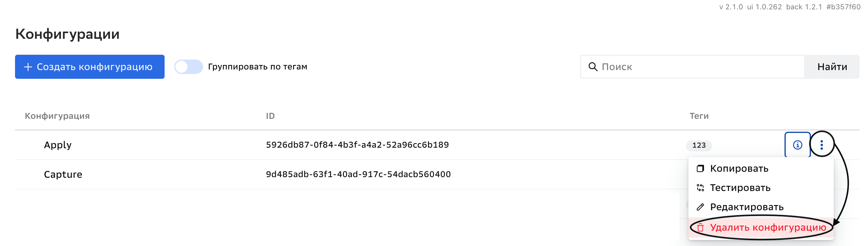
Task: Select Копировать from the context menu
Action: tap(739, 168)
